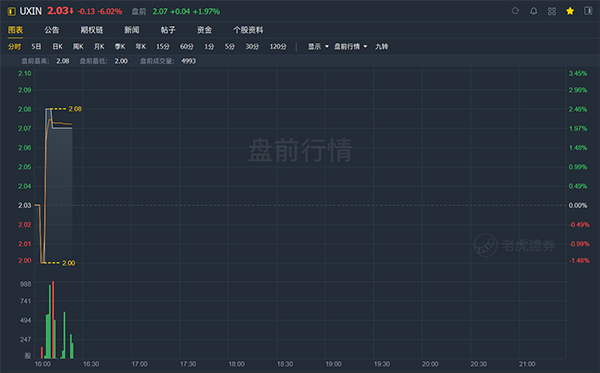600x373 pixels.
Task: Select the 日K chart period
Action: 57,46
